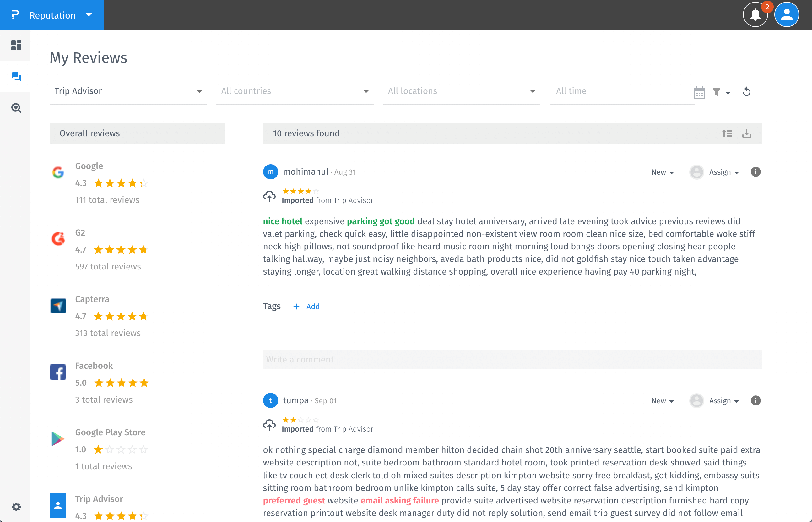Show info for mohimanul's review
Viewport: 812px width, 522px height.
point(755,172)
